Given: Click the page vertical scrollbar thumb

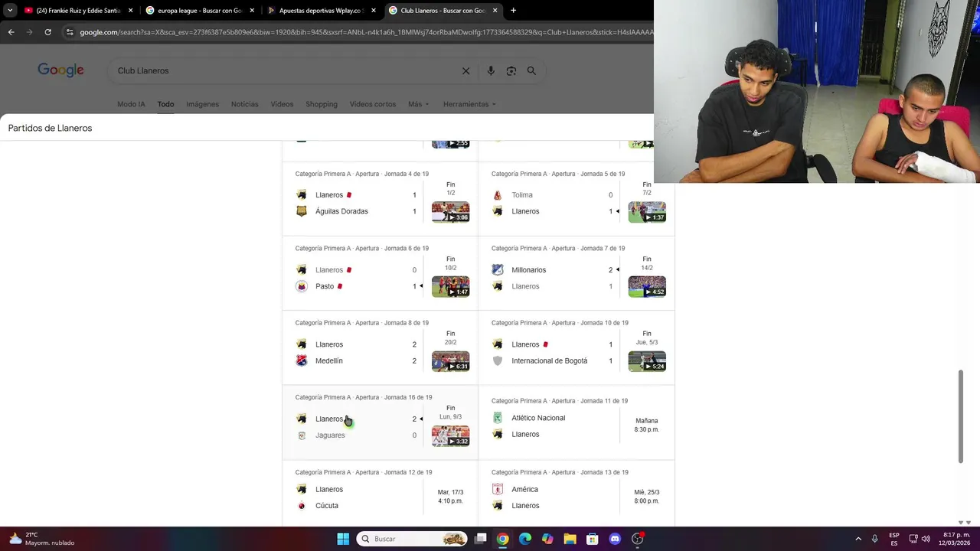Looking at the screenshot, I should (961, 416).
